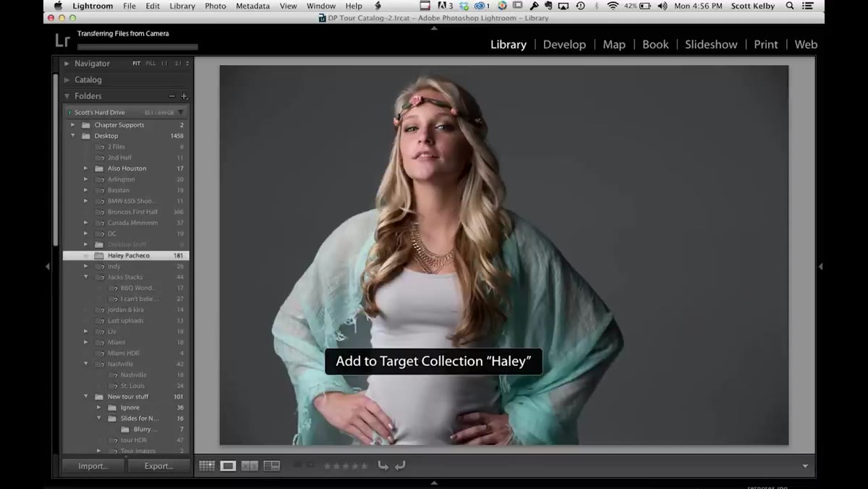The image size is (868, 489).
Task: Switch to the Map module
Action: click(614, 44)
